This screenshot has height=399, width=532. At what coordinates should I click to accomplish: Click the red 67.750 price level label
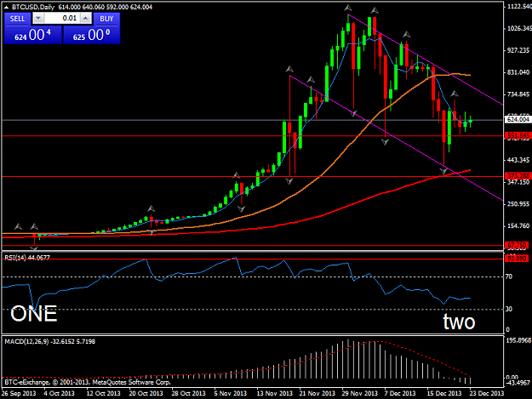517,245
